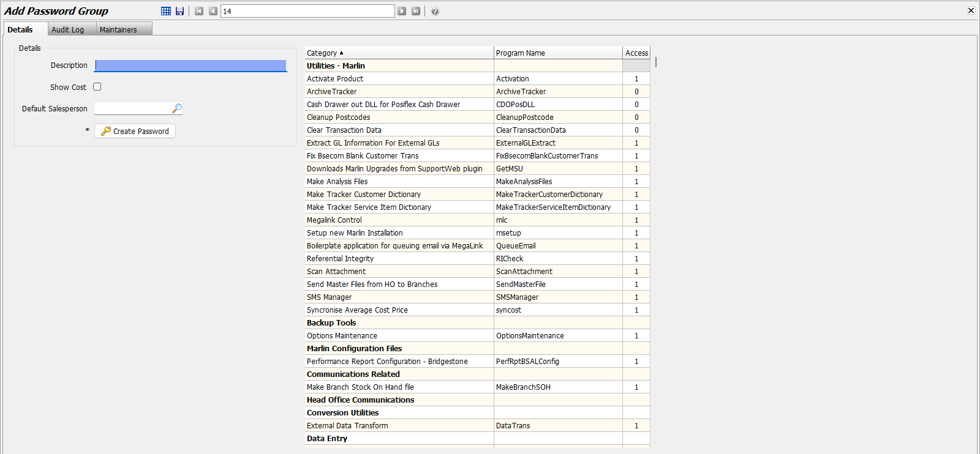
Task: Select the Marlin Configuration Files heading
Action: click(477, 348)
